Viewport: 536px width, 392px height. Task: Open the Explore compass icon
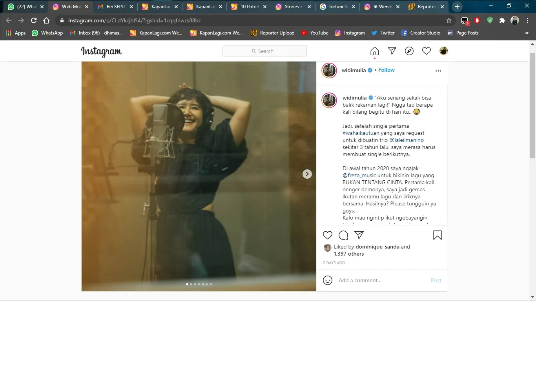coord(409,51)
